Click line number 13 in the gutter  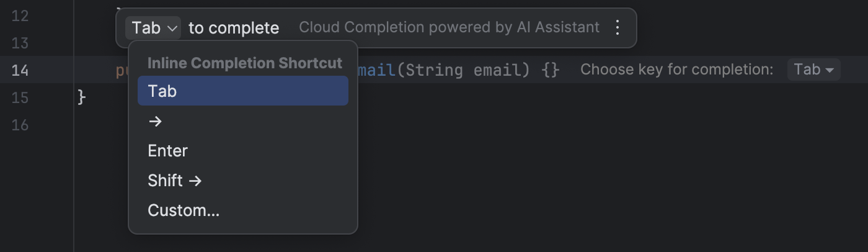(20, 43)
